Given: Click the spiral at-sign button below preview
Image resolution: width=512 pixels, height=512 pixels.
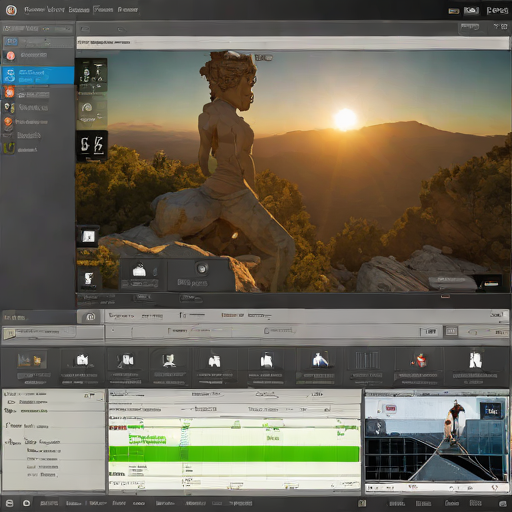Looking at the screenshot, I should pos(90,316).
